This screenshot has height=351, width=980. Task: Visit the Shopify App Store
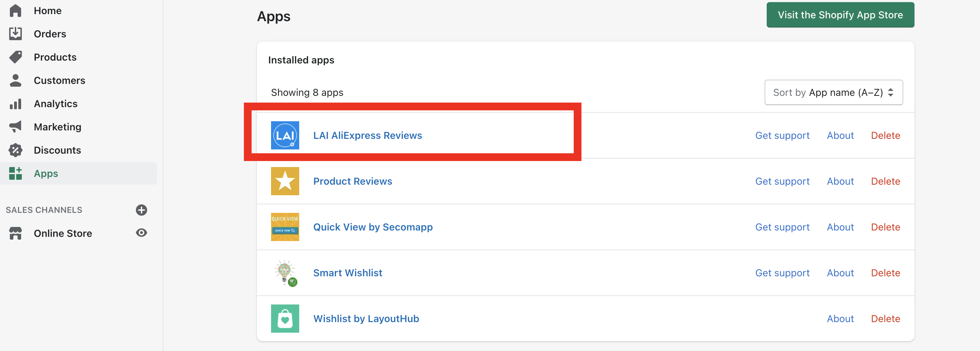point(840,15)
